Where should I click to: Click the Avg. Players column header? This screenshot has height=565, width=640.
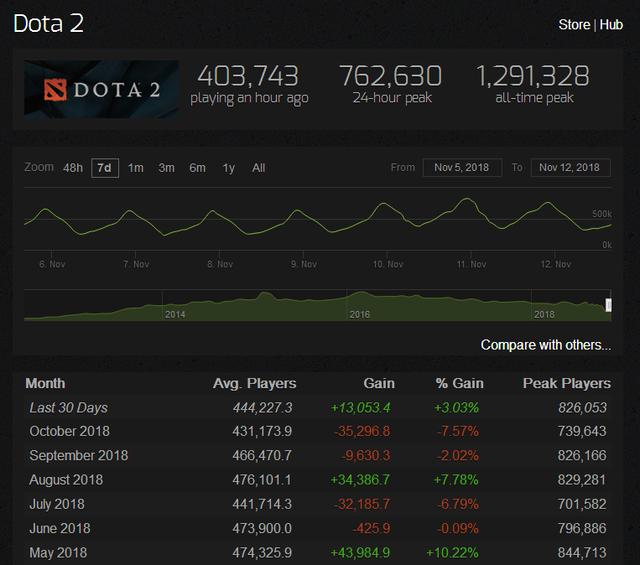click(x=254, y=383)
